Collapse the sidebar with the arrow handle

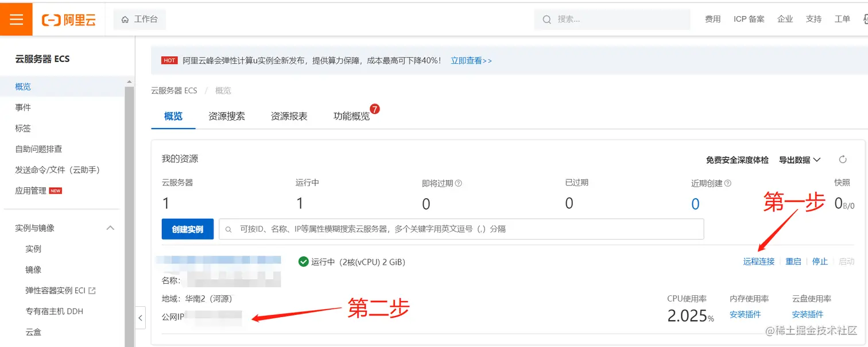(x=141, y=318)
